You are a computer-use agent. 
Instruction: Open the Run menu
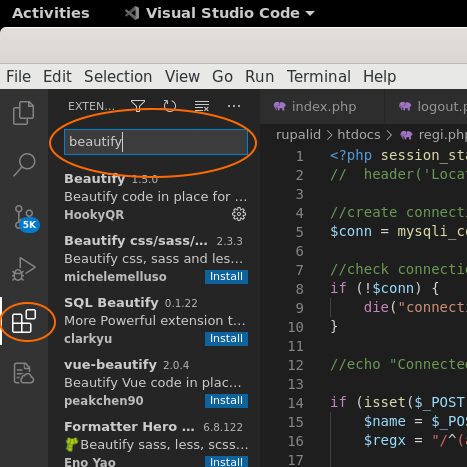click(x=260, y=76)
